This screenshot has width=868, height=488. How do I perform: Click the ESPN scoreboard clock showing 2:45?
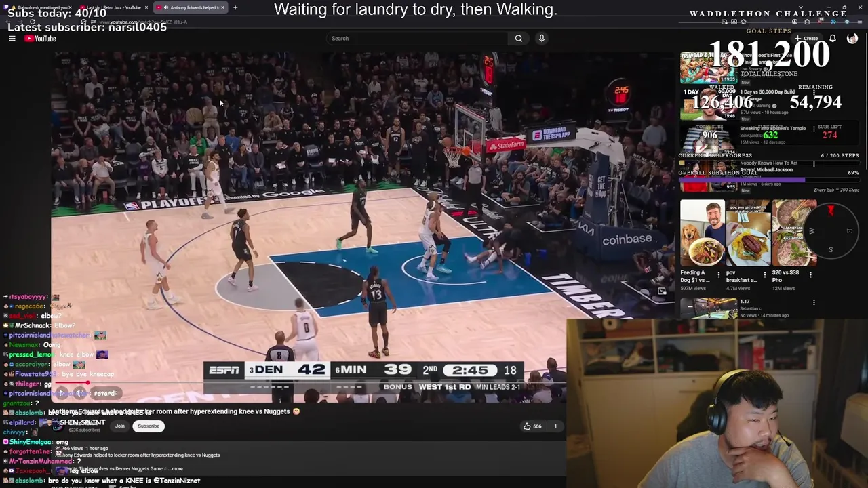471,370
